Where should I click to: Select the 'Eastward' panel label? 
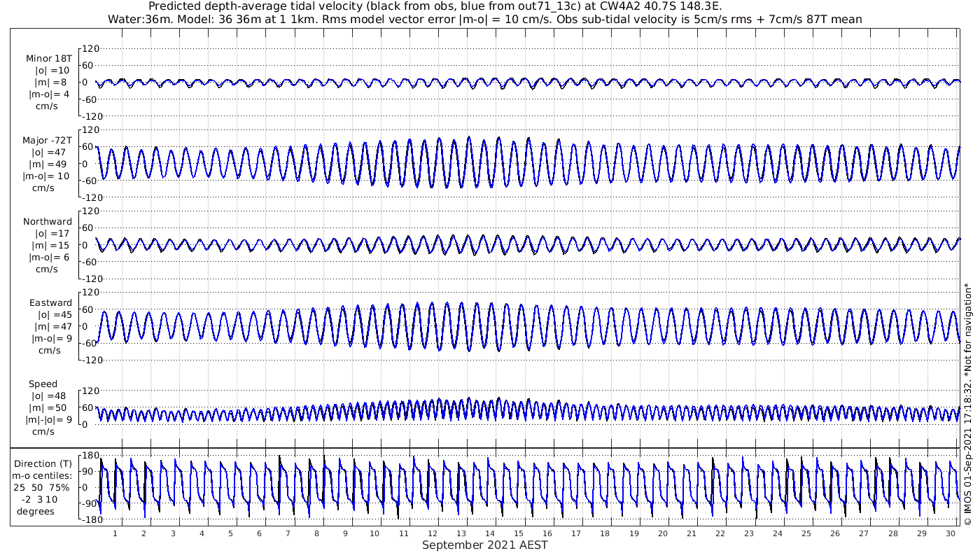pyautogui.click(x=50, y=303)
